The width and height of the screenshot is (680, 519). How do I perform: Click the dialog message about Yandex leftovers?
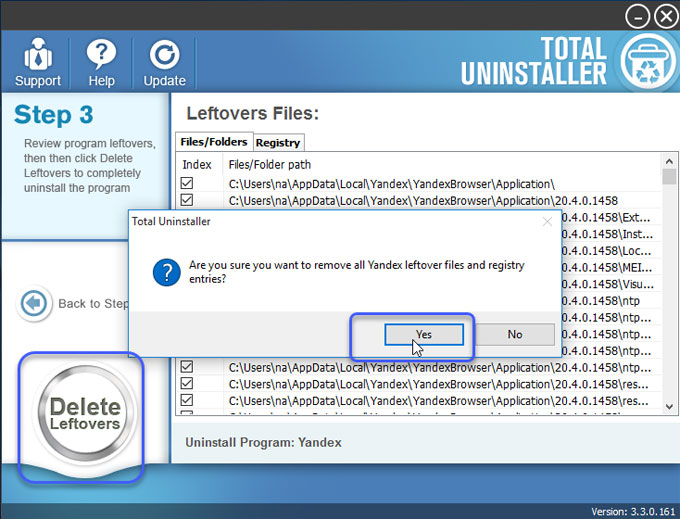click(356, 272)
